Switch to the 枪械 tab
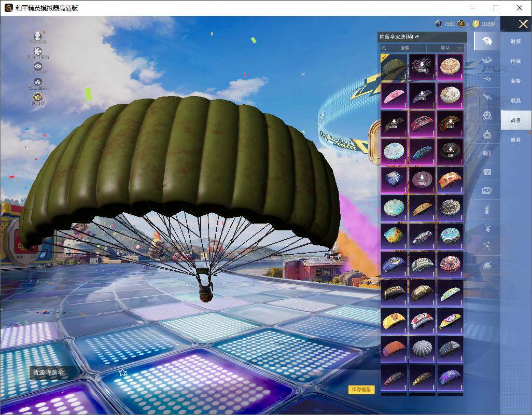 coord(515,61)
